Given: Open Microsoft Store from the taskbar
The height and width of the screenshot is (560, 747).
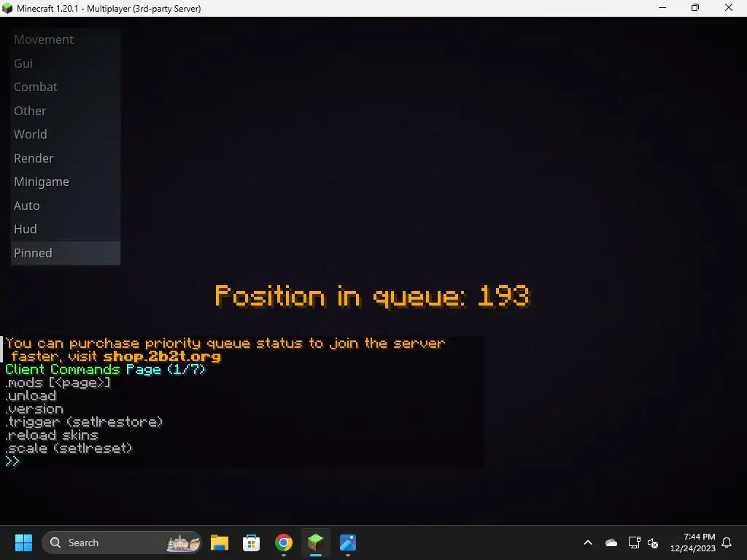Looking at the screenshot, I should pos(251,542).
